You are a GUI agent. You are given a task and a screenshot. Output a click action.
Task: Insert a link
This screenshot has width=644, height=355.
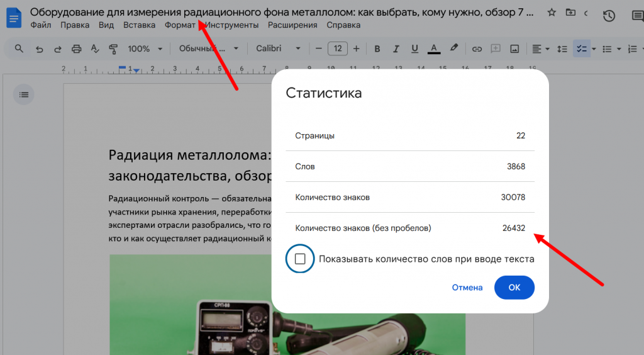[x=477, y=49]
